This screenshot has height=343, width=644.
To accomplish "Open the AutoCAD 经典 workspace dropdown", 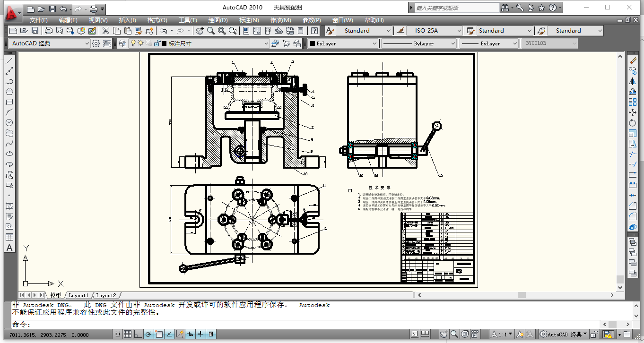I will tap(87, 43).
